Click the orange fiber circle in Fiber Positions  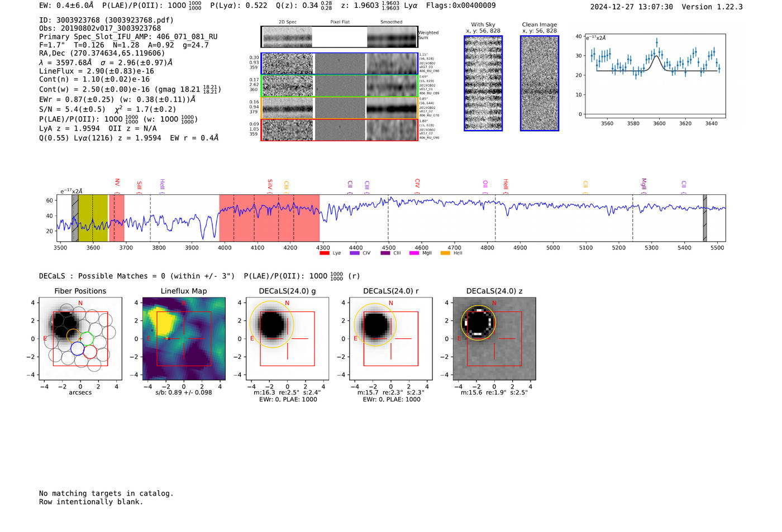pos(73,336)
